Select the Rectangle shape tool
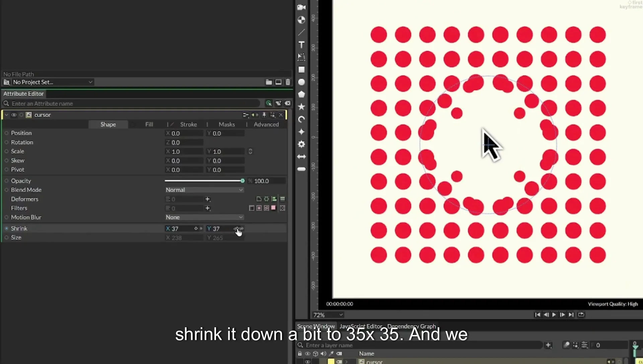Image resolution: width=643 pixels, height=364 pixels. 301,70
